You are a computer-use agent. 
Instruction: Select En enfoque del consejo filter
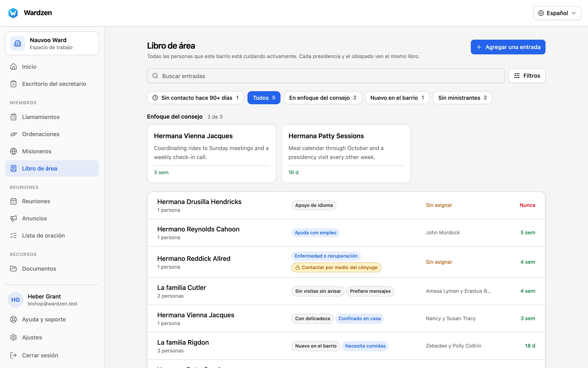323,98
